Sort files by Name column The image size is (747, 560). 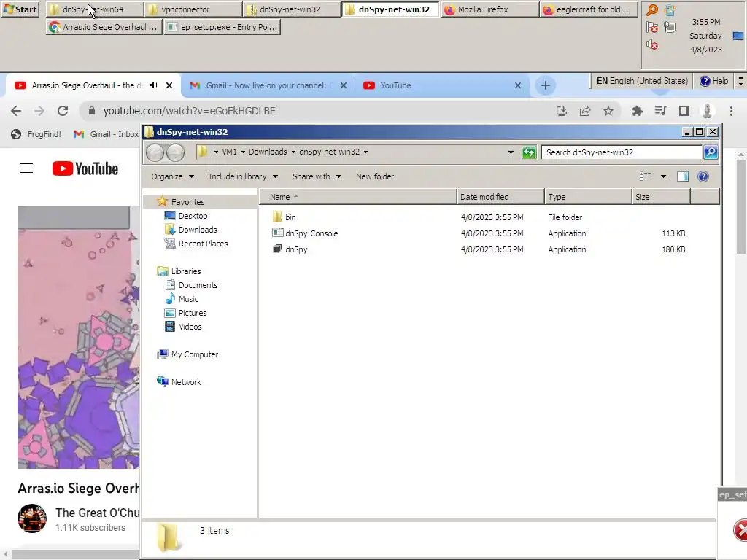coord(358,197)
